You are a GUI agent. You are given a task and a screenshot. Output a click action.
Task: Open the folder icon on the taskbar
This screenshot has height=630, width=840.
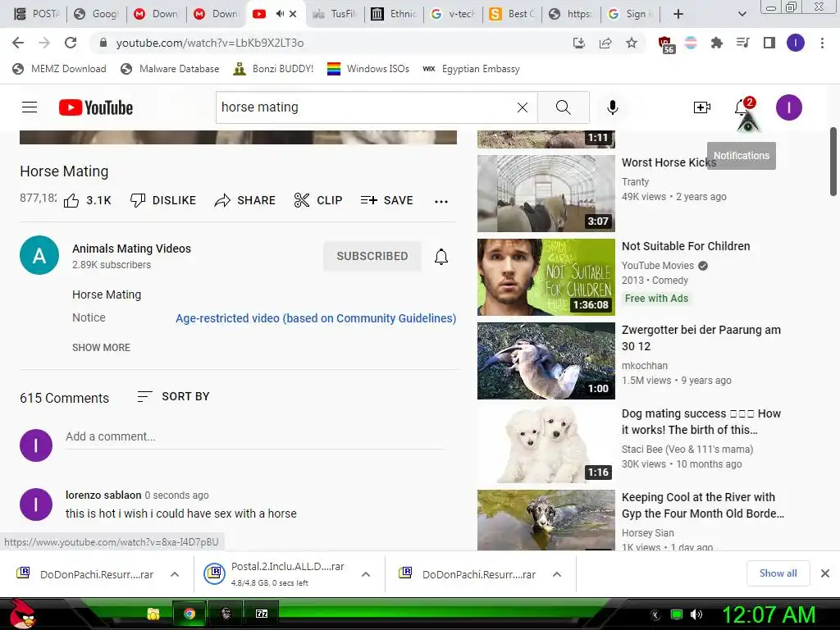click(x=153, y=614)
